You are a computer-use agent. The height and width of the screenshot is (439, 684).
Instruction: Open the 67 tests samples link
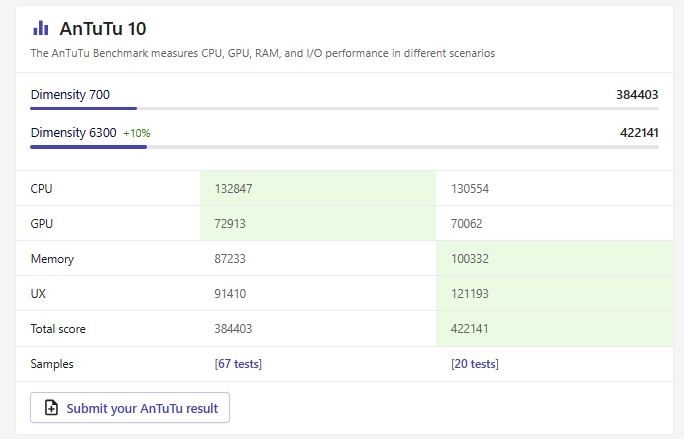tap(238, 364)
